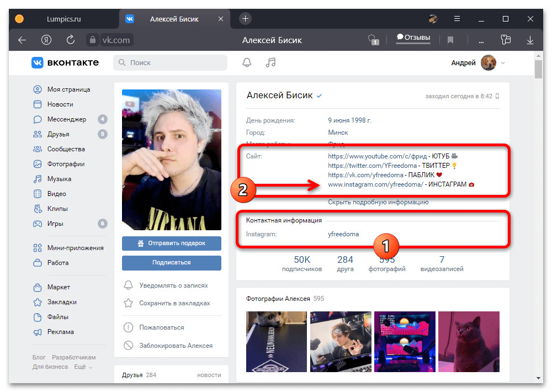This screenshot has height=392, width=552.
Task: Open the twitter.com/YFreedoma link
Action: point(372,166)
